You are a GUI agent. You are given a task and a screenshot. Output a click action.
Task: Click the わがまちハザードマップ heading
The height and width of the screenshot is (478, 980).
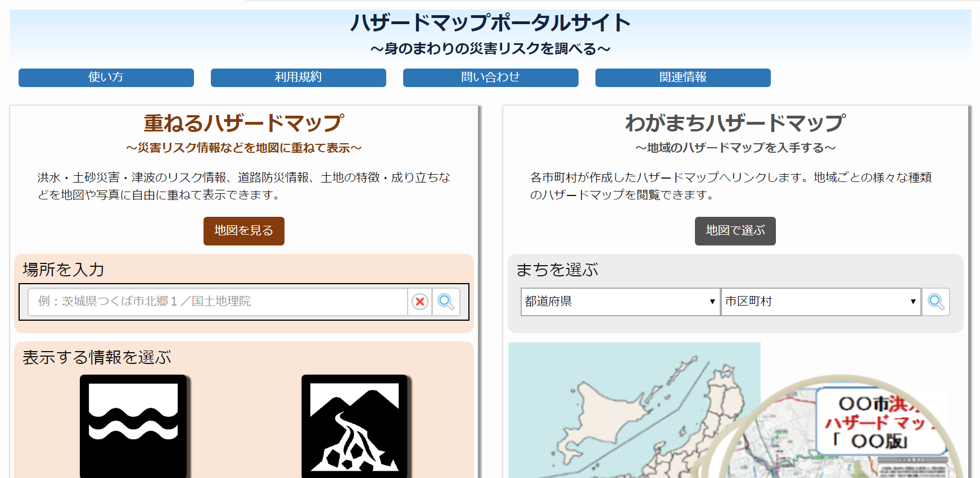point(735,123)
